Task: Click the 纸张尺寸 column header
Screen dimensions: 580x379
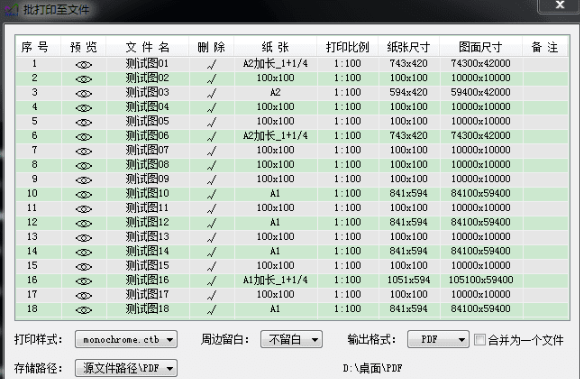Action: (409, 47)
